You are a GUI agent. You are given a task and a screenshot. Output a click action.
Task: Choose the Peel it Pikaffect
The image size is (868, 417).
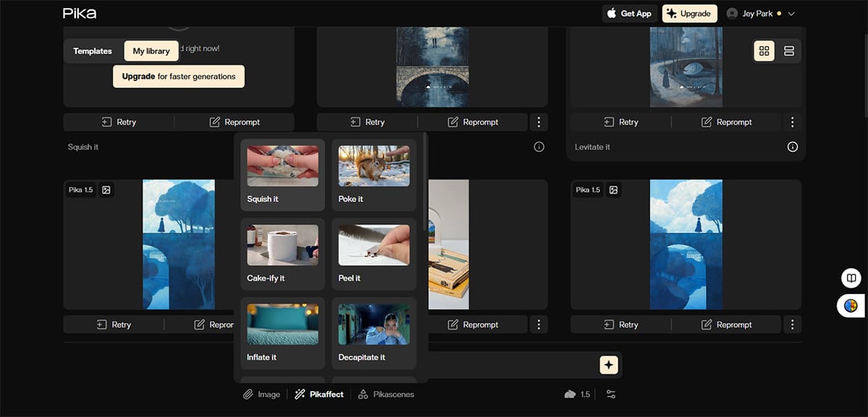[x=374, y=254]
